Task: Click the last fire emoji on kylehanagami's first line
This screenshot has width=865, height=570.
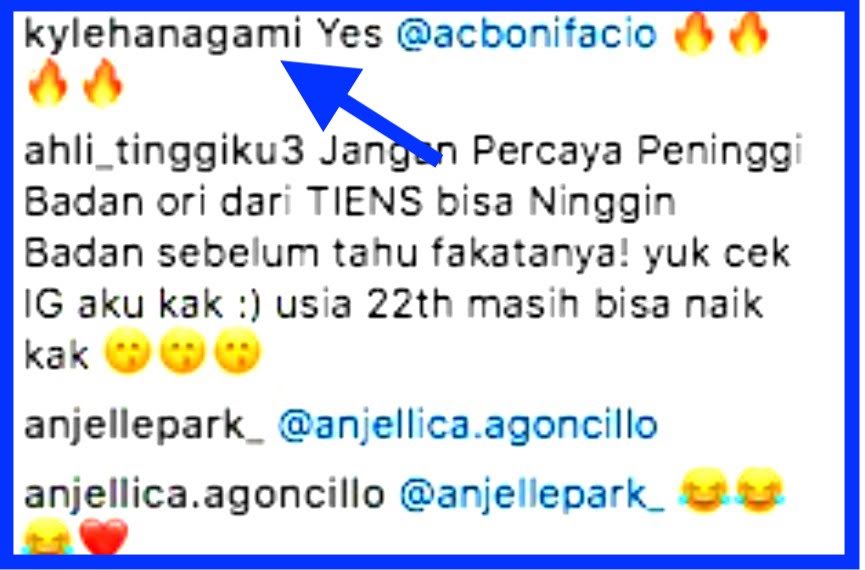Action: click(x=749, y=34)
